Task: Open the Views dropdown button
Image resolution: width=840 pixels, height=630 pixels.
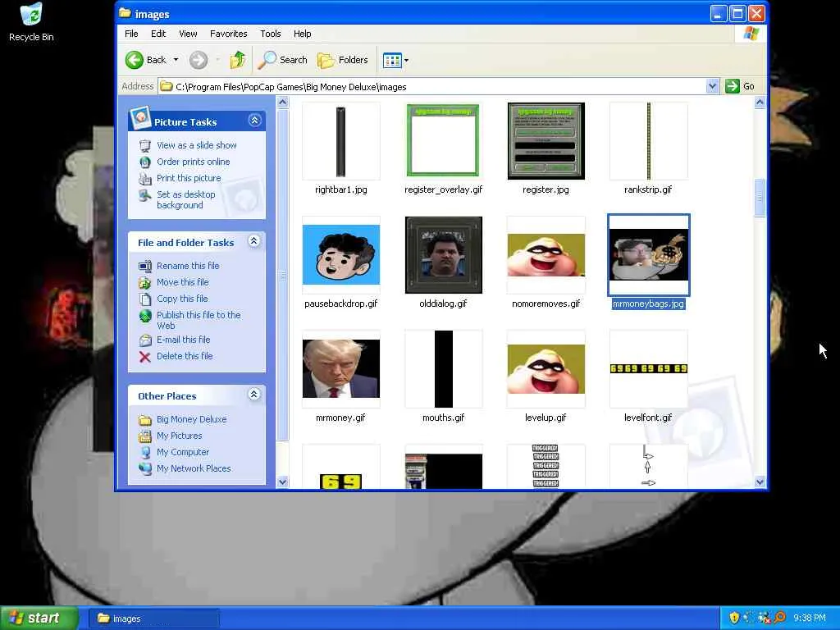Action: pos(395,60)
